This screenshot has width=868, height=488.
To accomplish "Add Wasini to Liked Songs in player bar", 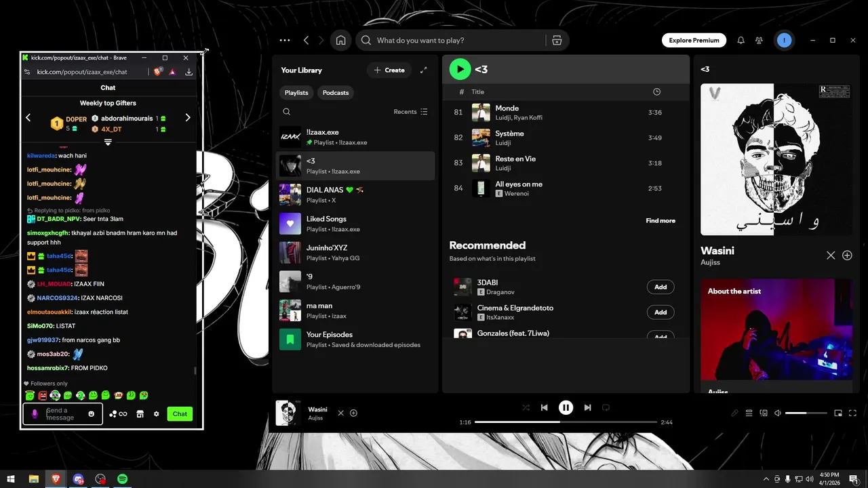I will [x=353, y=413].
